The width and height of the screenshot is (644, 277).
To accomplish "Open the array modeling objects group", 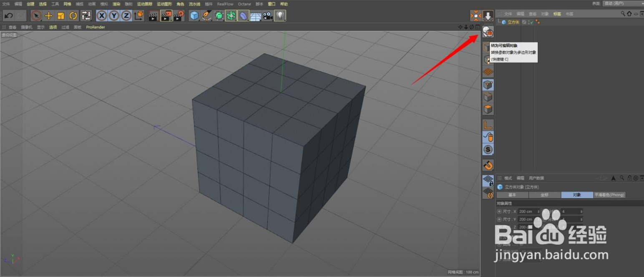I will click(231, 16).
